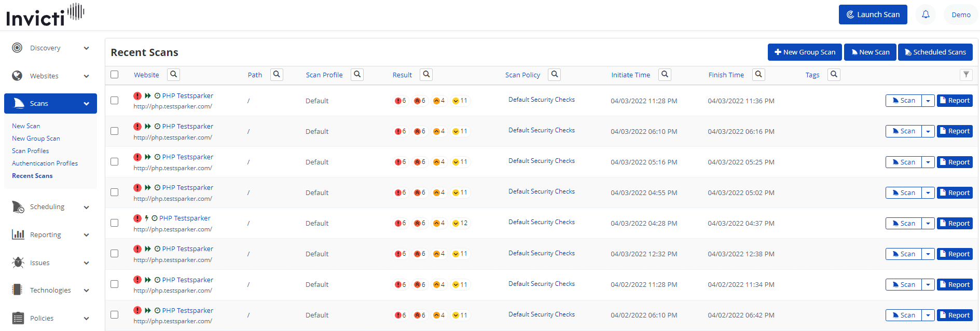Image resolution: width=980 pixels, height=331 pixels.
Task: Select the scan started 04/03/2022 11:28 PM
Action: tap(115, 100)
